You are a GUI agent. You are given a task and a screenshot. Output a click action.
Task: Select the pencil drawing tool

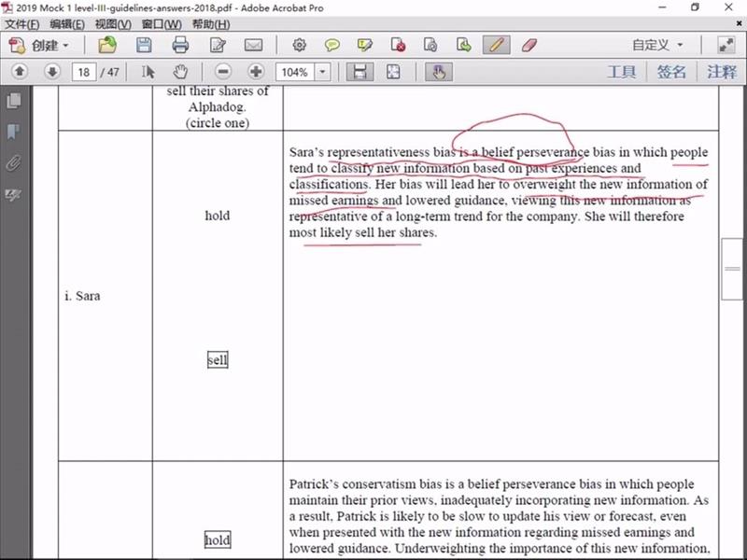pyautogui.click(x=497, y=45)
